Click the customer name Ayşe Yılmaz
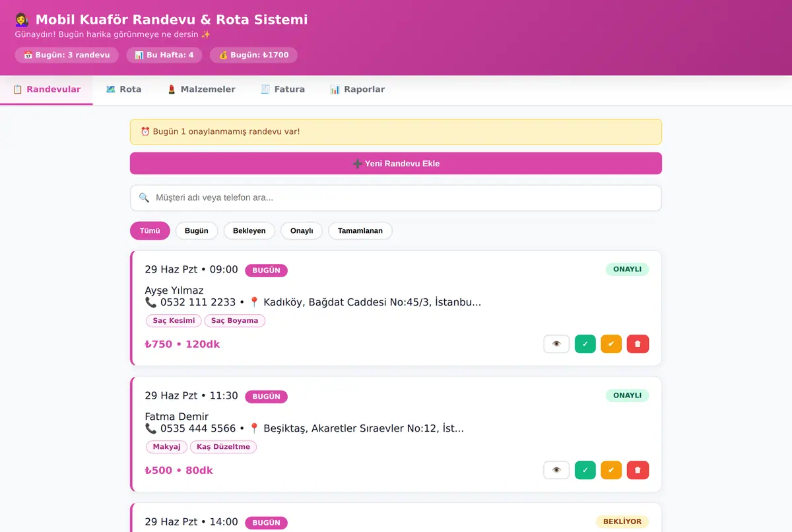The height and width of the screenshot is (532, 792). click(174, 290)
